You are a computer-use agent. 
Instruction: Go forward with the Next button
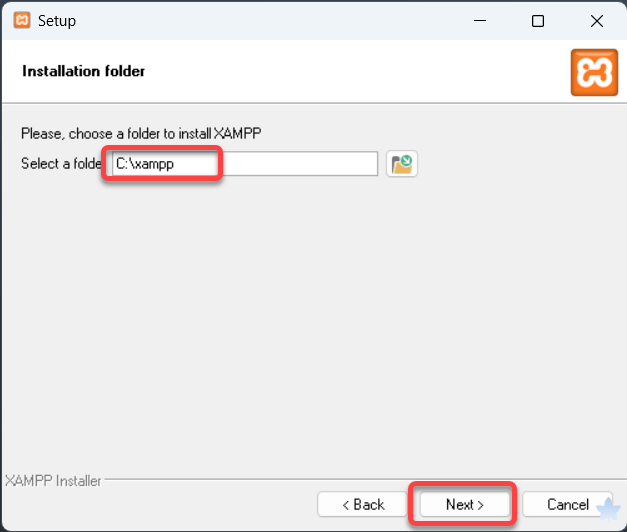(x=465, y=504)
